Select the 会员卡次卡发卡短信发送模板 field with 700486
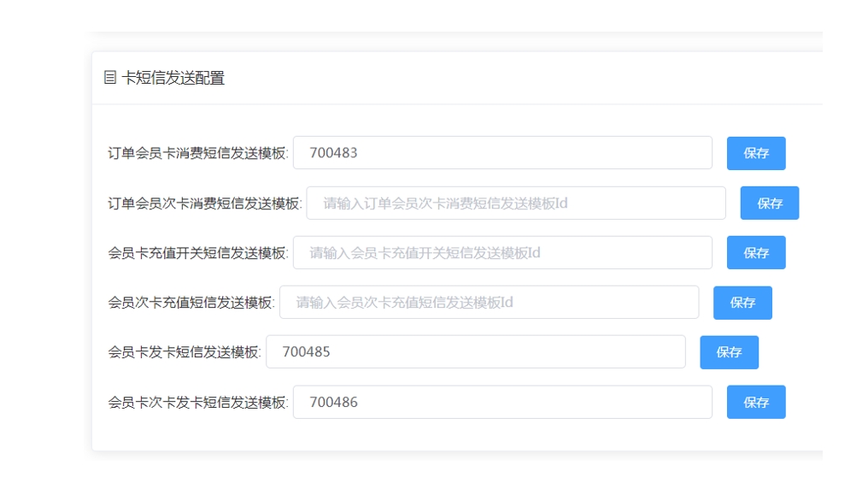Image resolution: width=868 pixels, height=477 pixels. 502,402
